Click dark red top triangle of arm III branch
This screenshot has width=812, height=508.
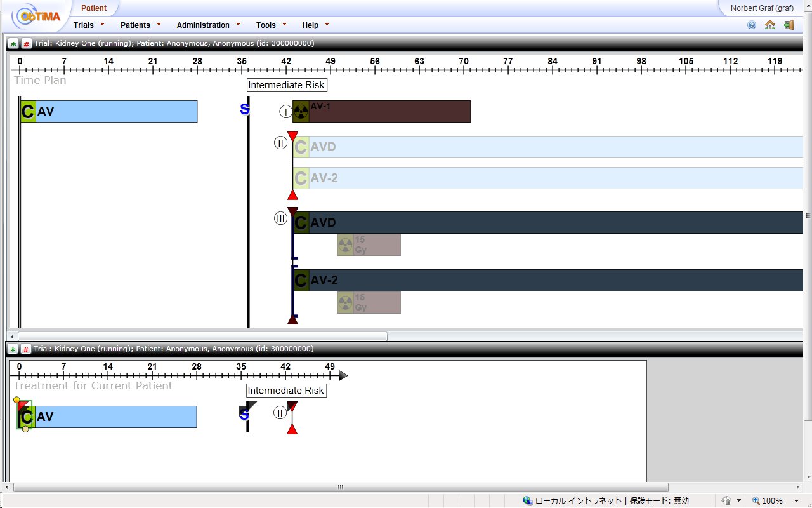[x=292, y=211]
